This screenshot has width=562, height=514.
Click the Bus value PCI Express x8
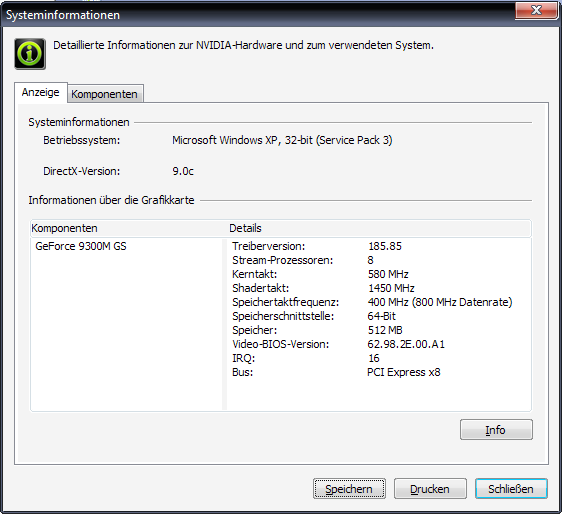tap(404, 372)
